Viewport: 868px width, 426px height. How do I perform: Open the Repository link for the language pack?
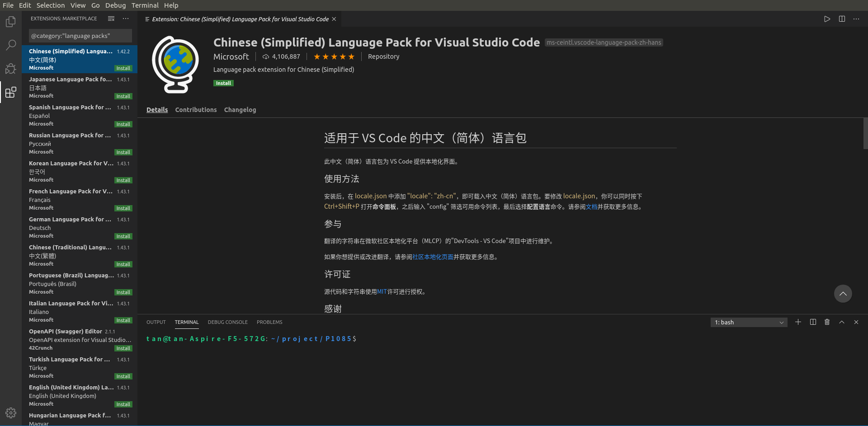[x=383, y=56]
